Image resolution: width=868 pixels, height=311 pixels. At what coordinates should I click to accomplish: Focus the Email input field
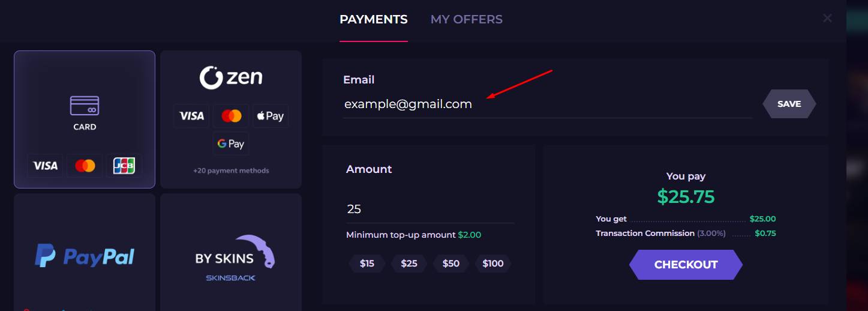[x=547, y=104]
